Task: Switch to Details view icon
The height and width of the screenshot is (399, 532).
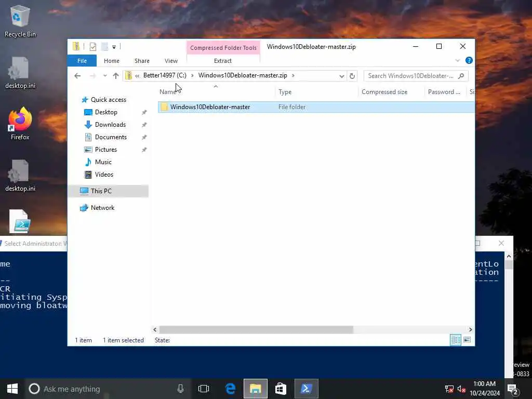Action: coord(455,340)
